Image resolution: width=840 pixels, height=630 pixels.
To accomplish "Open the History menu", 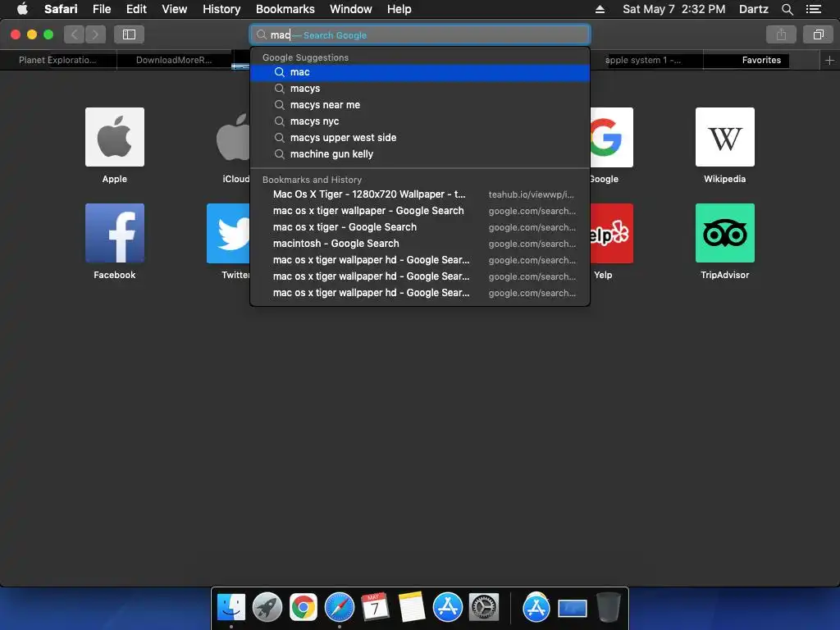I will pos(221,9).
